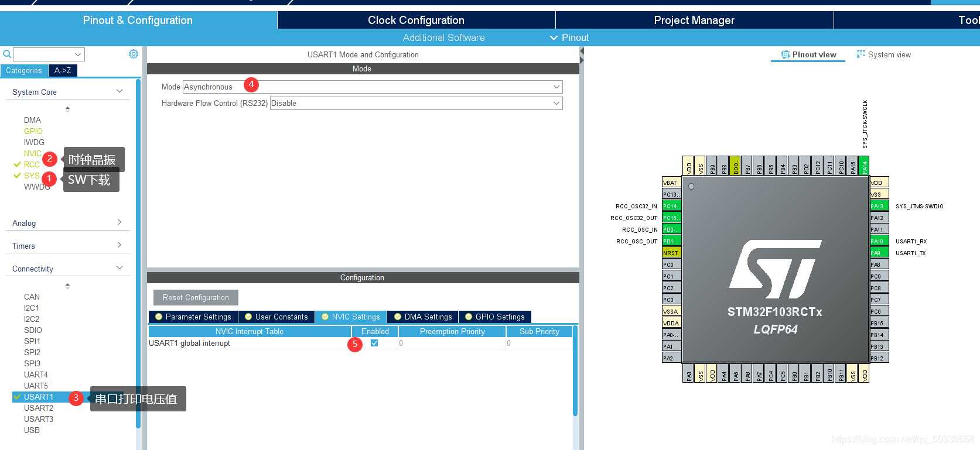
Task: Select the PA12 pin
Action: point(879,218)
